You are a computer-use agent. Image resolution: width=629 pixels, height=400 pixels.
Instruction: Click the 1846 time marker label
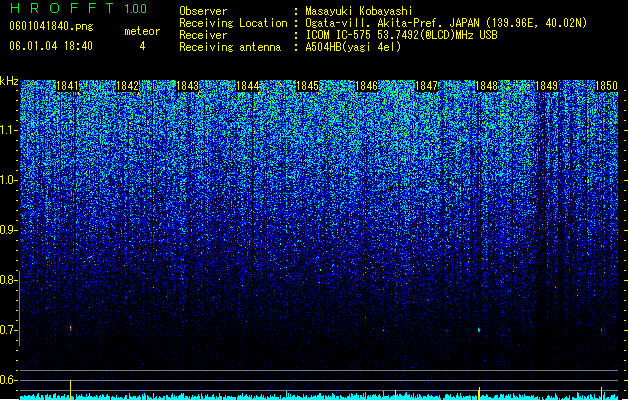(x=367, y=86)
